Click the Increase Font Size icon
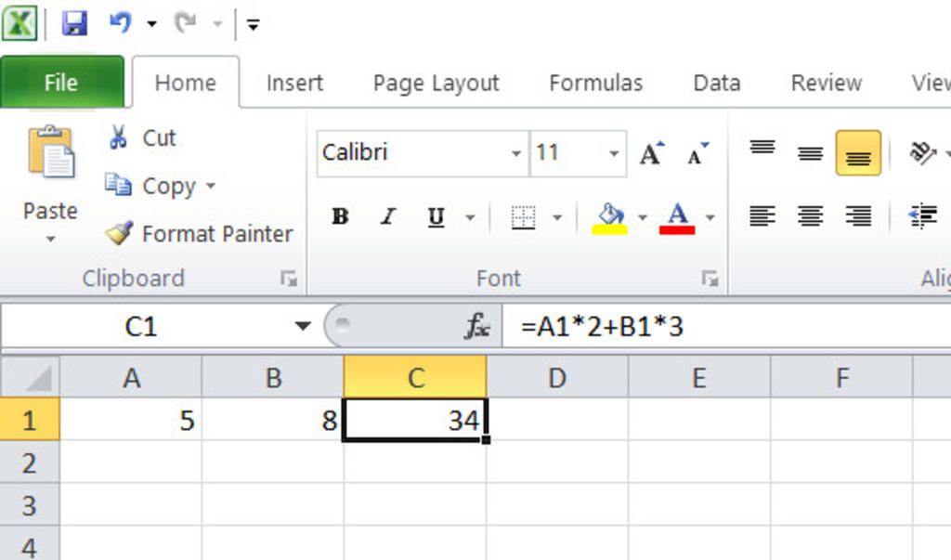The width and height of the screenshot is (951, 560). tap(652, 154)
